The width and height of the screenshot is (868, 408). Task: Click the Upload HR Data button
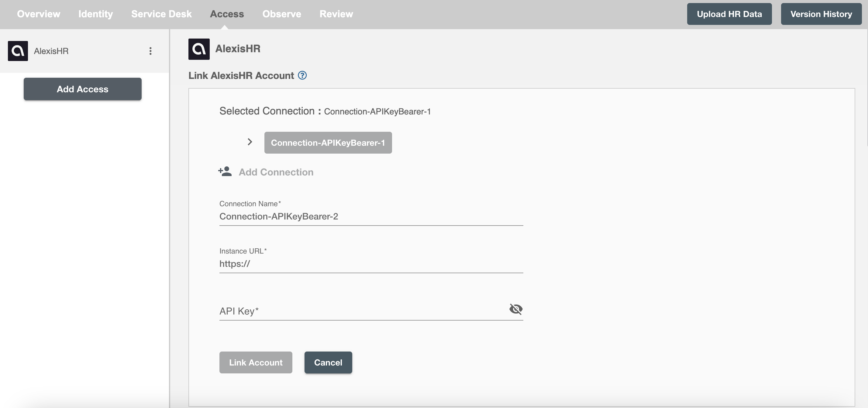point(729,14)
